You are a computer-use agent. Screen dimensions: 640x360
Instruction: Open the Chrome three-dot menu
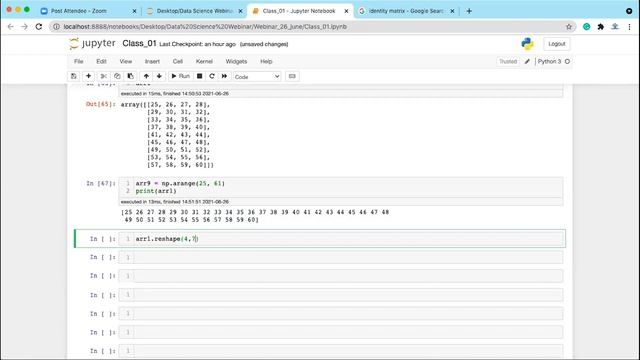pyautogui.click(x=630, y=27)
